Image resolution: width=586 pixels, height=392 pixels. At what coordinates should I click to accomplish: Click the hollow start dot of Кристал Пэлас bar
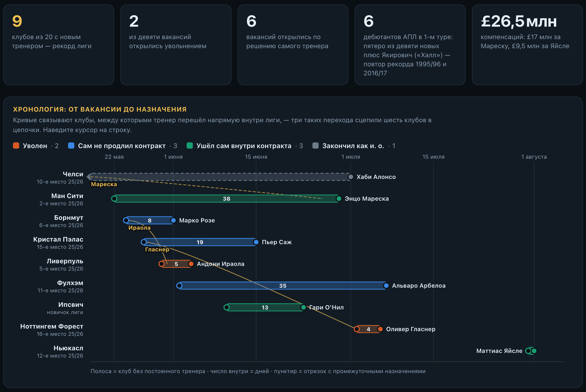pos(144,242)
